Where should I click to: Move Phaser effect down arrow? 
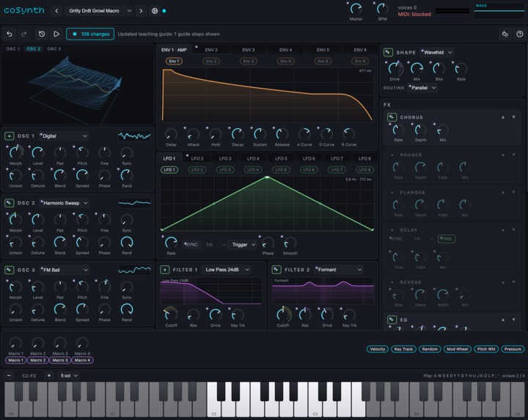513,155
